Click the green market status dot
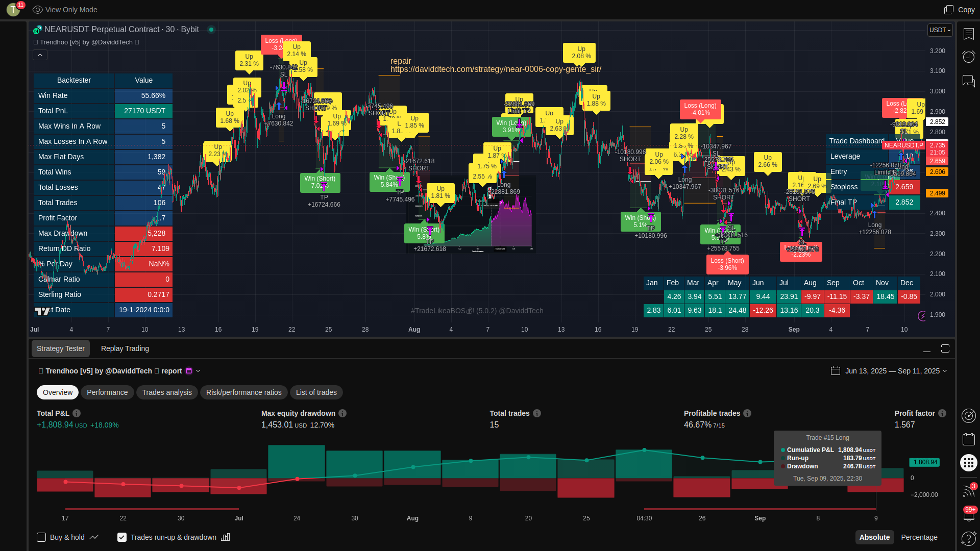 click(211, 30)
